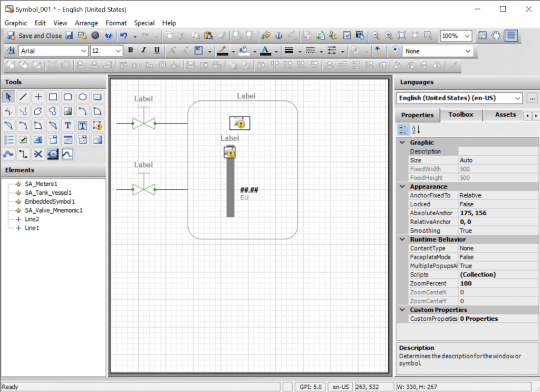Image resolution: width=540 pixels, height=392 pixels.
Task: Select the Checkbox control tool
Action: click(24, 139)
